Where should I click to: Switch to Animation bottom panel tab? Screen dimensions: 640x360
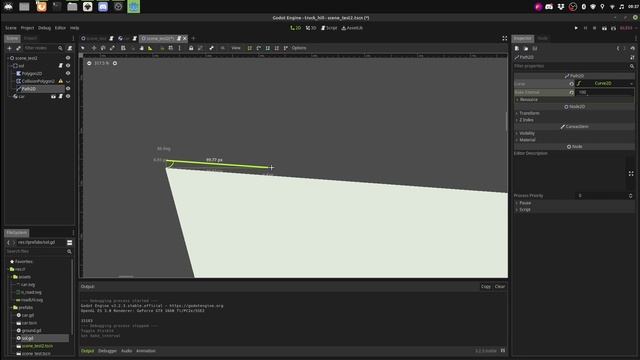click(146, 351)
